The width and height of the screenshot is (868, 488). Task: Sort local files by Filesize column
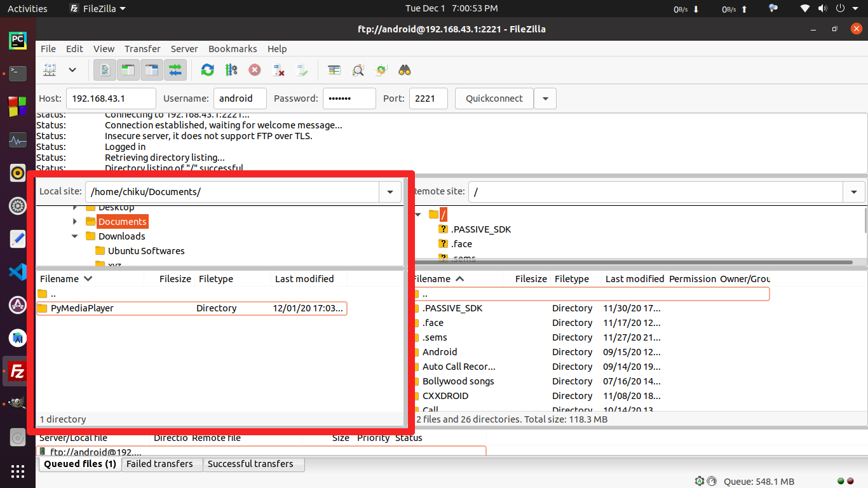click(x=175, y=279)
